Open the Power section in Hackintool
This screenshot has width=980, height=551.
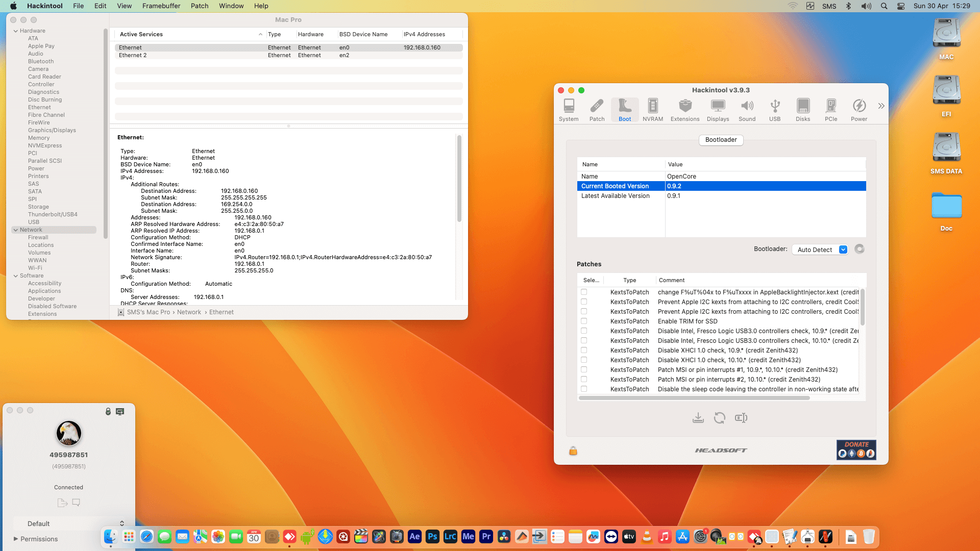click(x=859, y=110)
